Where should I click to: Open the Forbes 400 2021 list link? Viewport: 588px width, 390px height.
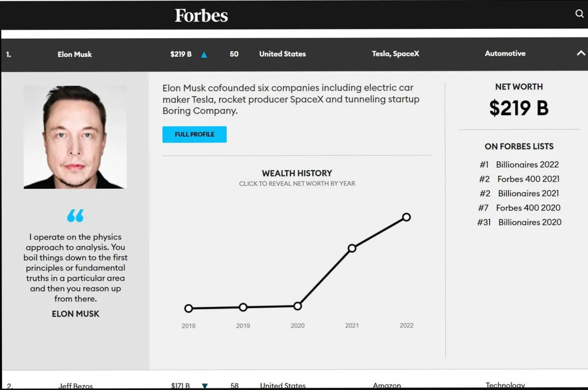(x=528, y=179)
